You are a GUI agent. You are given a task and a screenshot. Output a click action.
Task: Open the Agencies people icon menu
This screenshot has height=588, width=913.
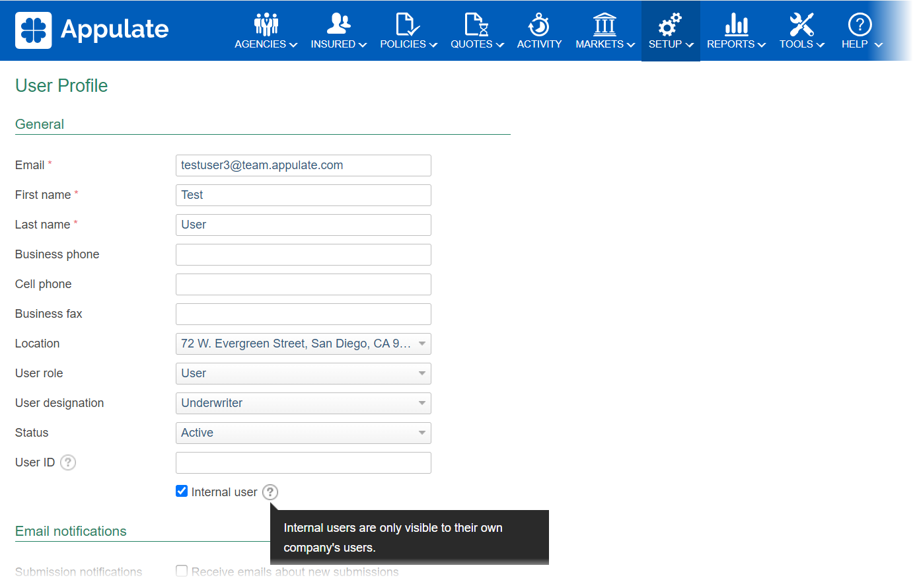tap(266, 24)
